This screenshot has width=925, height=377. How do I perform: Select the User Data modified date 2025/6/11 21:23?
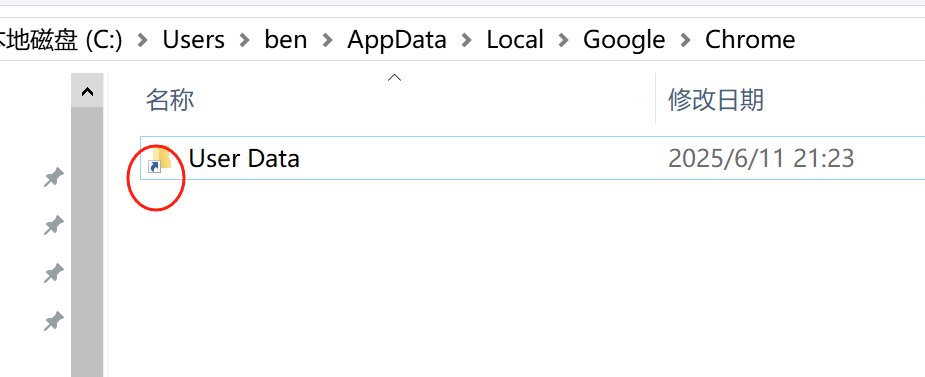coord(761,159)
